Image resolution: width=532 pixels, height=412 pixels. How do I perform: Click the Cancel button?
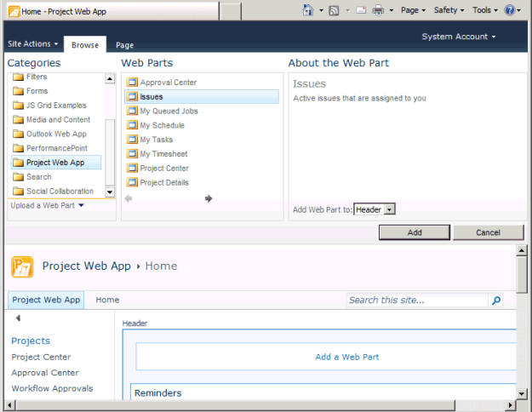pos(488,232)
